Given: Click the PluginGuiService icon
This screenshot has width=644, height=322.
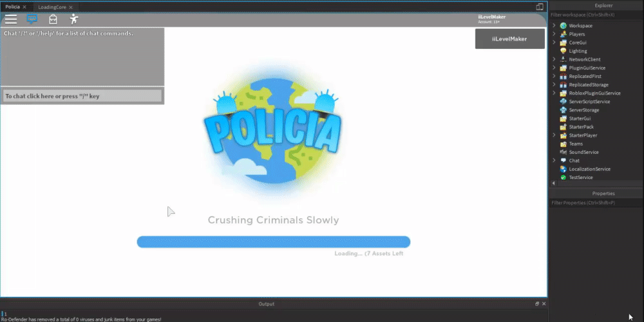Looking at the screenshot, I should (563, 68).
